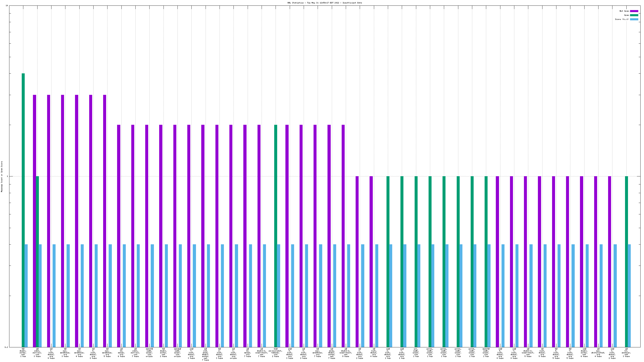Click the old.spam.dnsbl.sorbs.net 7 hops label

pyautogui.click(x=206, y=354)
